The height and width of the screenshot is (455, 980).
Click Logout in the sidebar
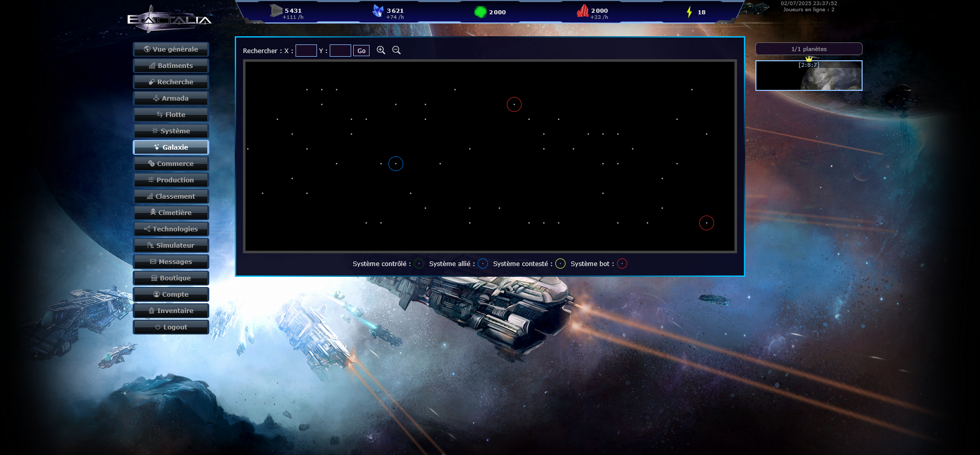(171, 327)
